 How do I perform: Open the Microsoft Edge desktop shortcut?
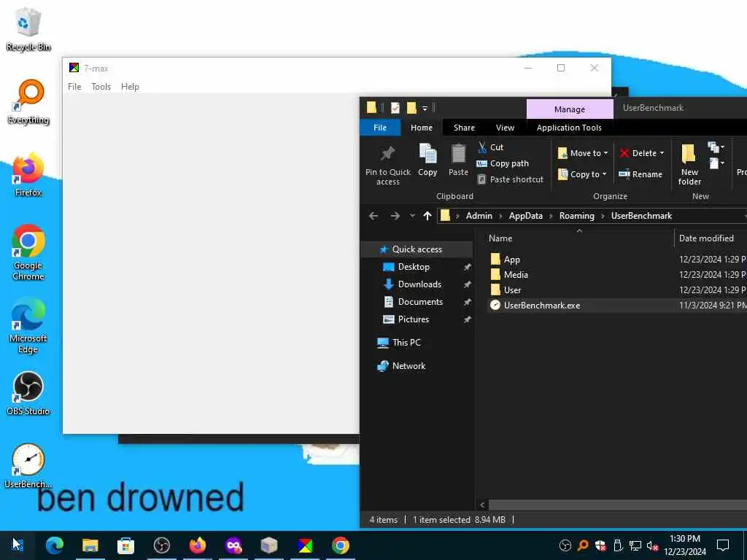28,326
